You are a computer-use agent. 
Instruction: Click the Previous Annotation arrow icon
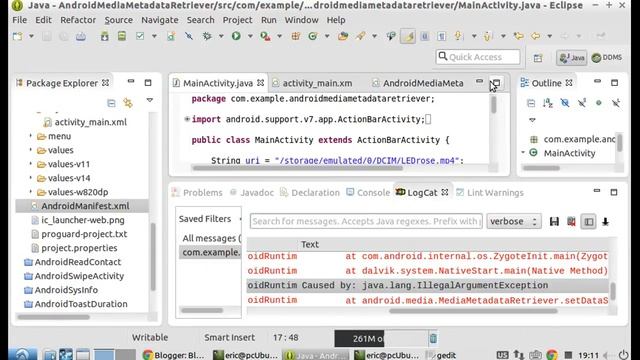click(488, 36)
